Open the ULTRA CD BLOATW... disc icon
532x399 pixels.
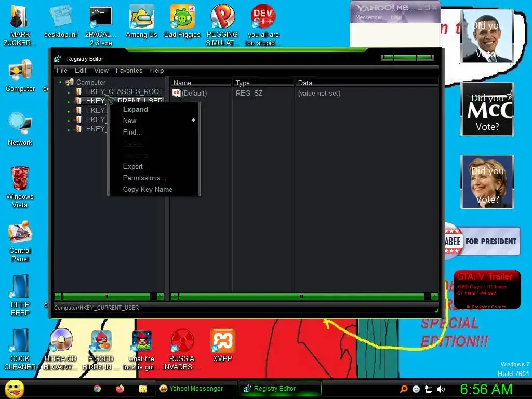pyautogui.click(x=61, y=350)
